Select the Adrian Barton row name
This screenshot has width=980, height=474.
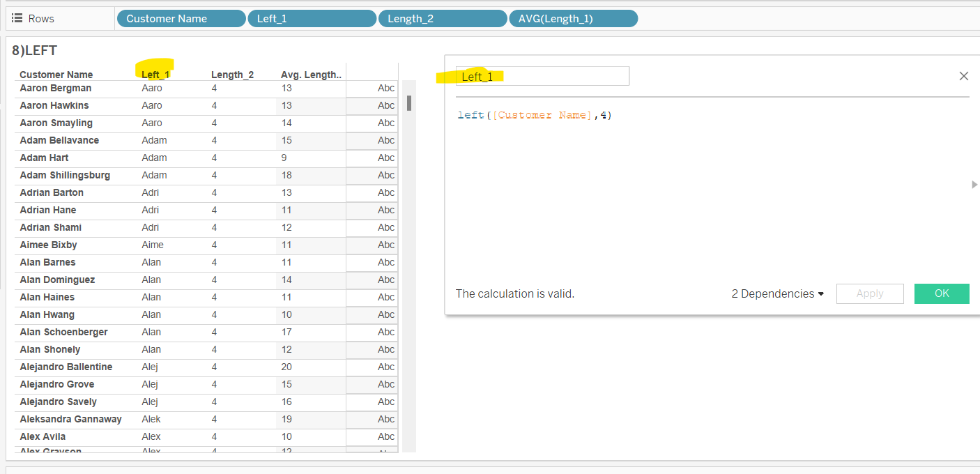coord(52,192)
